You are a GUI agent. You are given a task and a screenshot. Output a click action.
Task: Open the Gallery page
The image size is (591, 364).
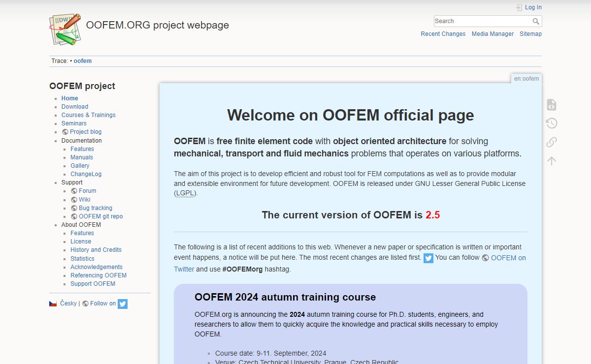click(x=80, y=166)
